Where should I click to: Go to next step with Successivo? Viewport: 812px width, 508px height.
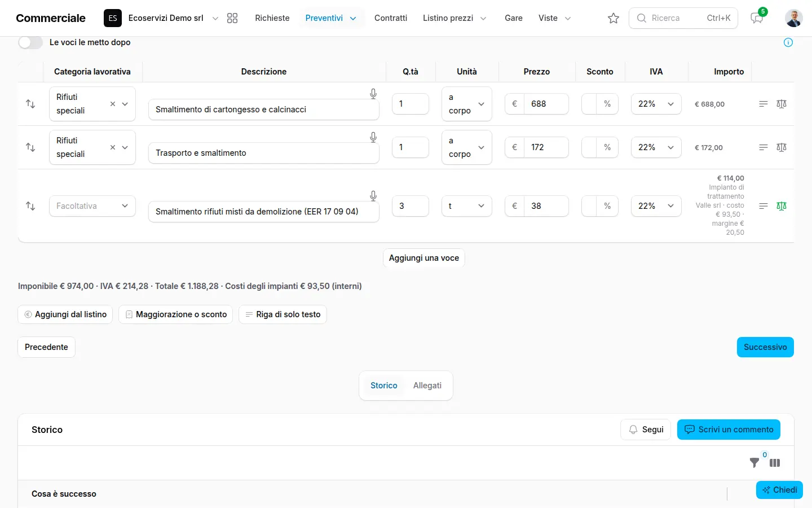[x=765, y=347]
